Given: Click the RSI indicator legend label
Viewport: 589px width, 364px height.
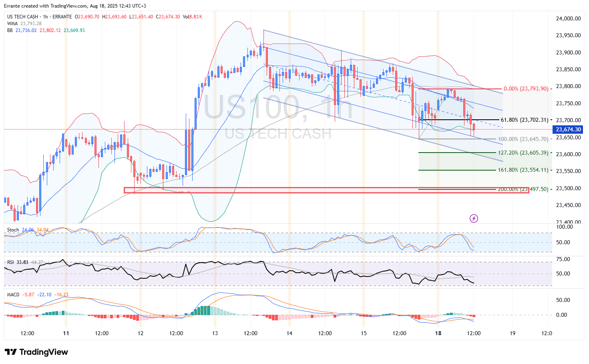Looking at the screenshot, I should click(x=10, y=262).
